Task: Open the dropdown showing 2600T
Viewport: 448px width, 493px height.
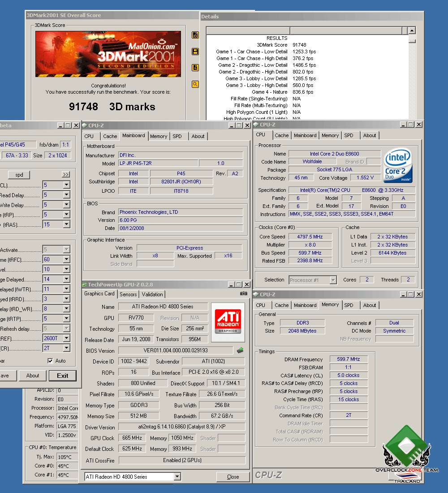Action: point(67,338)
